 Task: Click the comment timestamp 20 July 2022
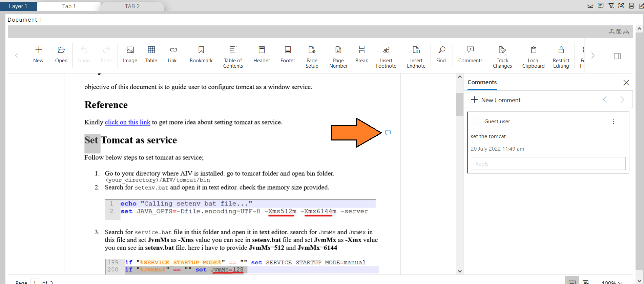pyautogui.click(x=497, y=149)
